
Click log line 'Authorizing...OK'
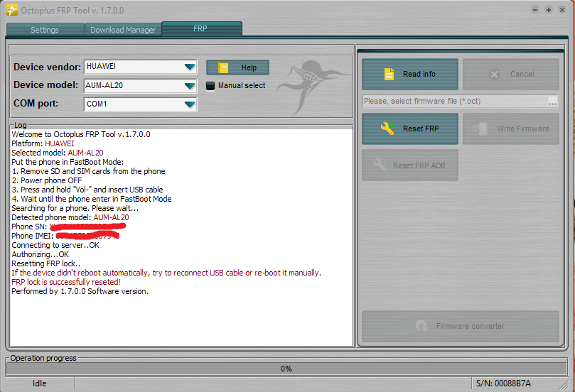pos(40,254)
